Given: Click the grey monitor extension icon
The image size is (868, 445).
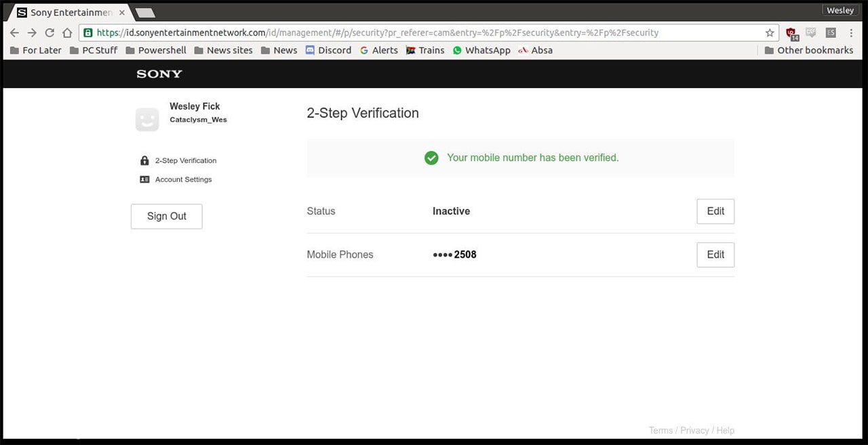Looking at the screenshot, I should pos(811,33).
